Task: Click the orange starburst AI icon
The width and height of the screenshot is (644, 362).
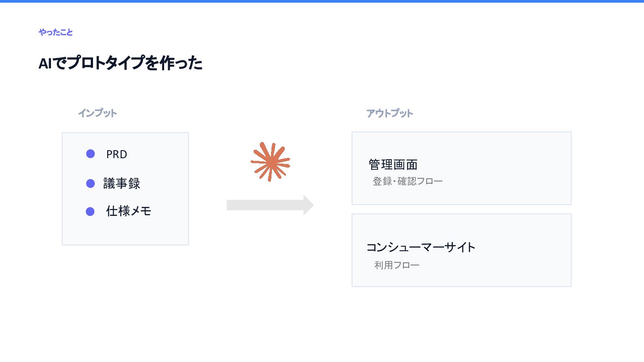Action: click(271, 162)
